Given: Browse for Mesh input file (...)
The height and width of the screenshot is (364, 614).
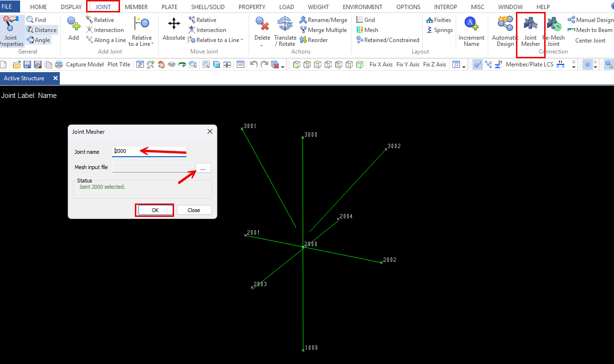Looking at the screenshot, I should 203,168.
